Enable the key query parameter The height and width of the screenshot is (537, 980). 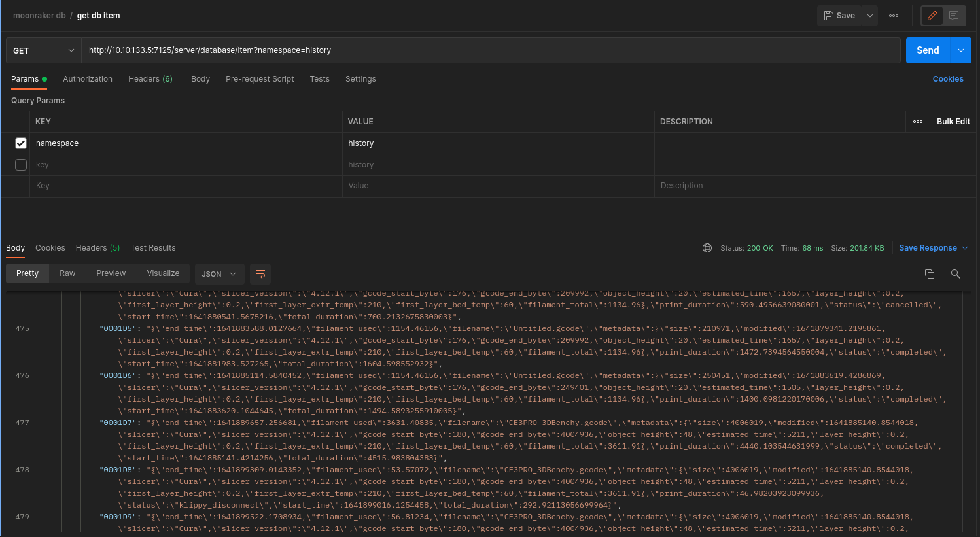click(20, 164)
